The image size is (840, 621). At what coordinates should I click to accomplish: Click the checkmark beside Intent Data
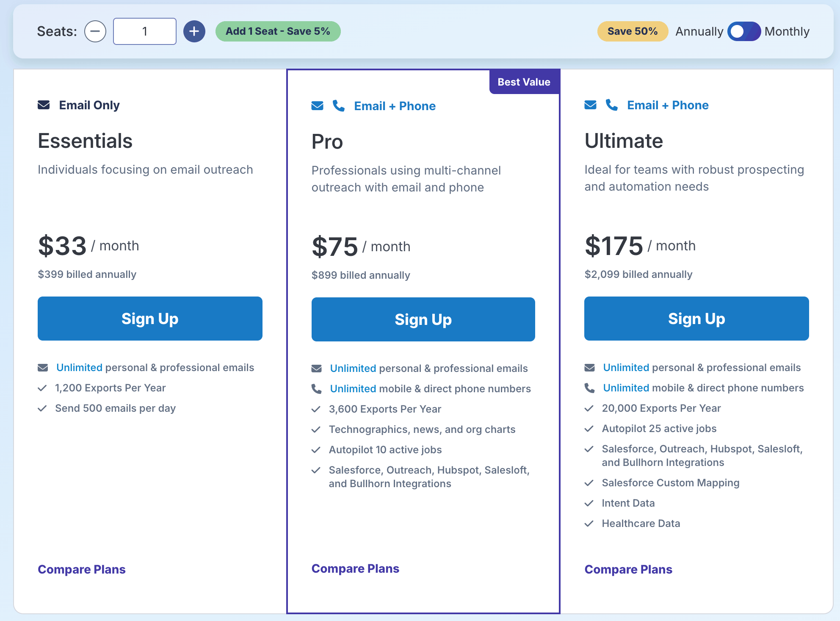pos(589,503)
